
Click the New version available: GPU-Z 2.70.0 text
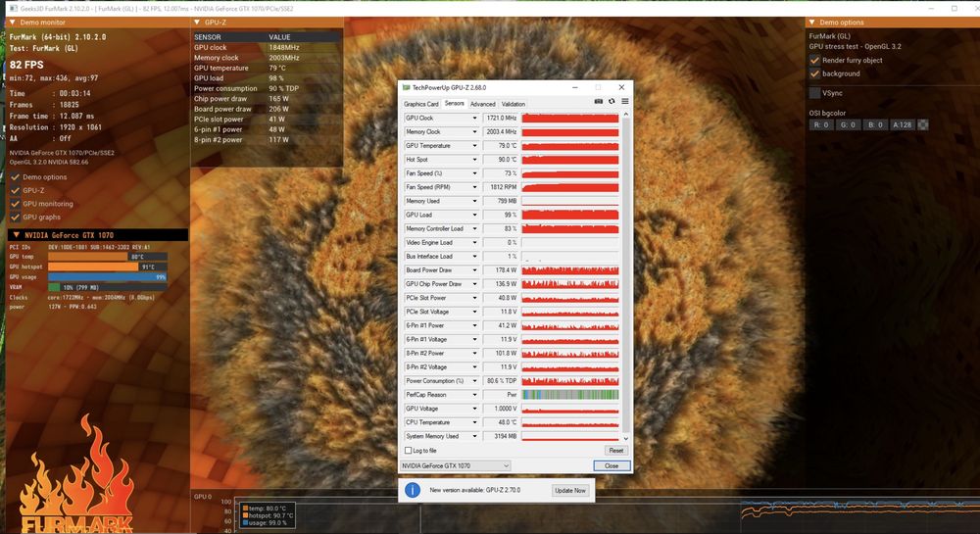[x=475, y=490]
